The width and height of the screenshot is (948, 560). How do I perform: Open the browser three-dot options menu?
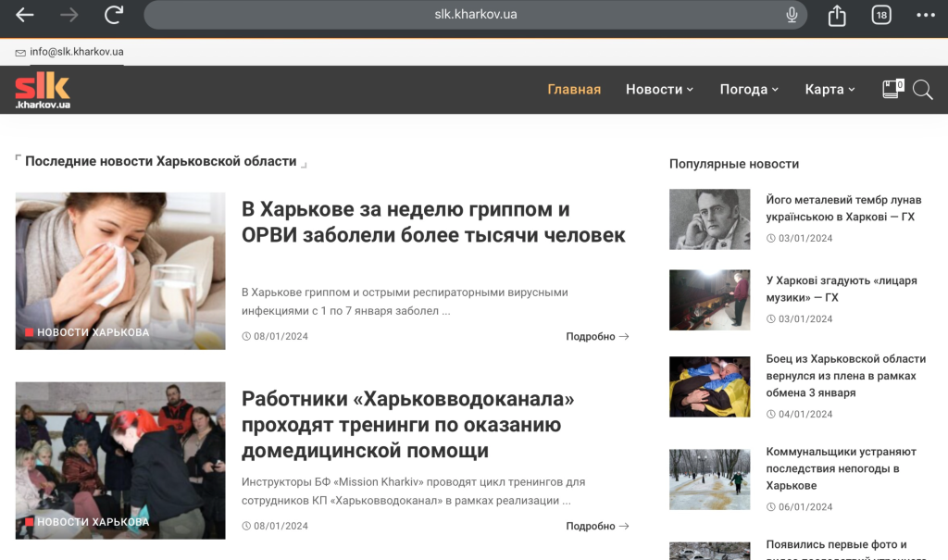click(x=925, y=15)
